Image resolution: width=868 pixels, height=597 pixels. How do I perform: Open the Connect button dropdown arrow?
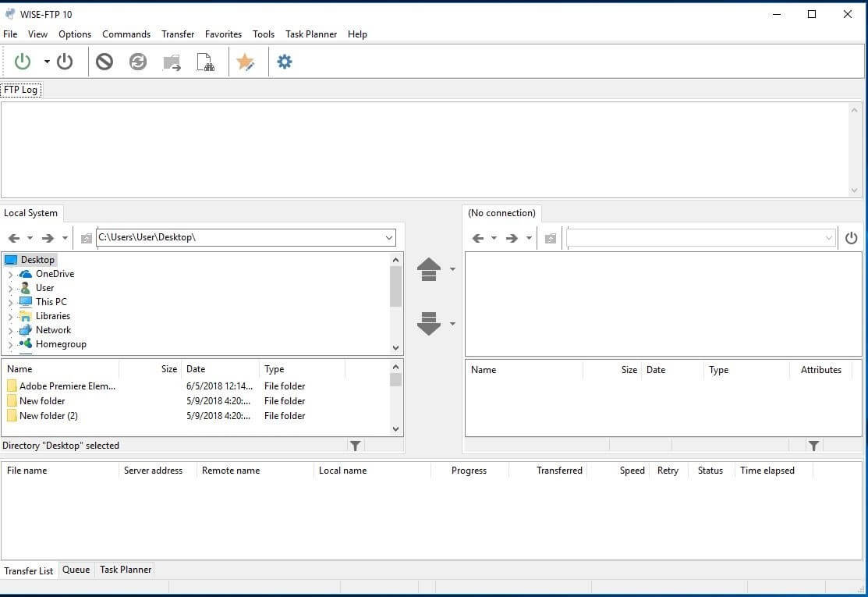coord(47,62)
